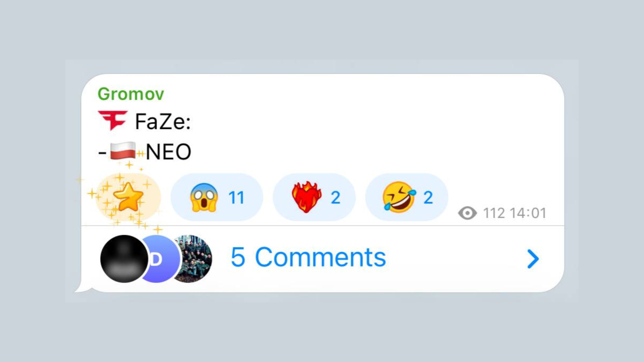The image size is (644, 362).
Task: Open the Gromov channel name
Action: (x=131, y=94)
